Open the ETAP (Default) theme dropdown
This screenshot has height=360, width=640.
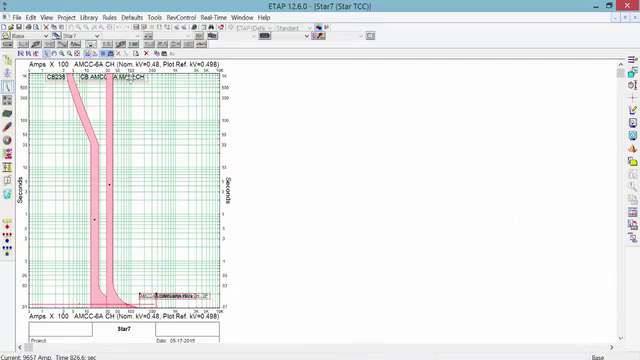[x=269, y=28]
